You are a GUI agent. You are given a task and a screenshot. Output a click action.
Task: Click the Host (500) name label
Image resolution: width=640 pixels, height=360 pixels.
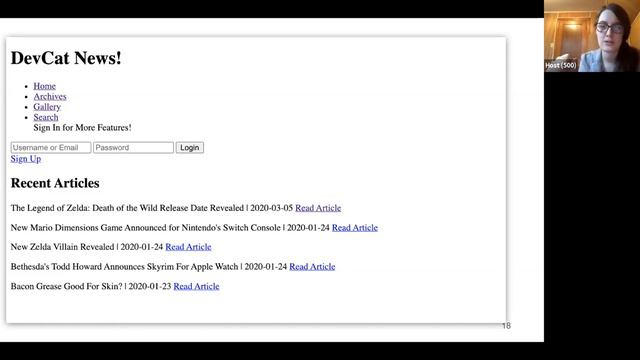click(560, 65)
